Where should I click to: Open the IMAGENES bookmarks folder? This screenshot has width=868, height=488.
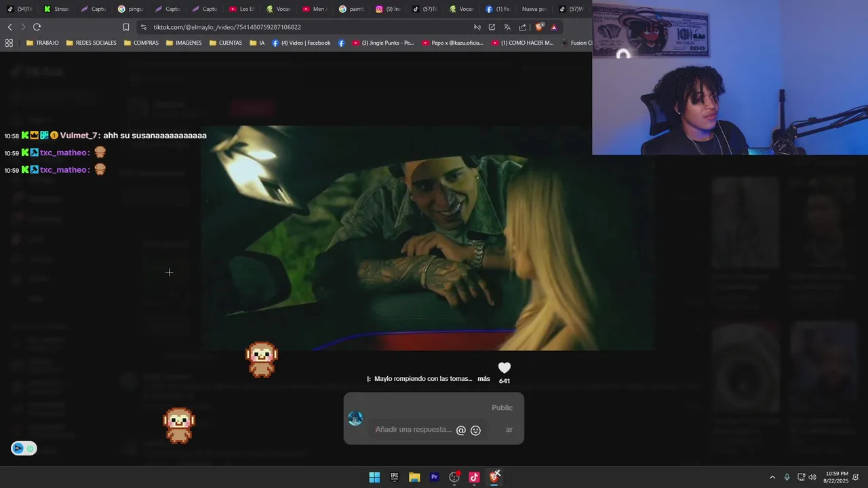pos(184,43)
